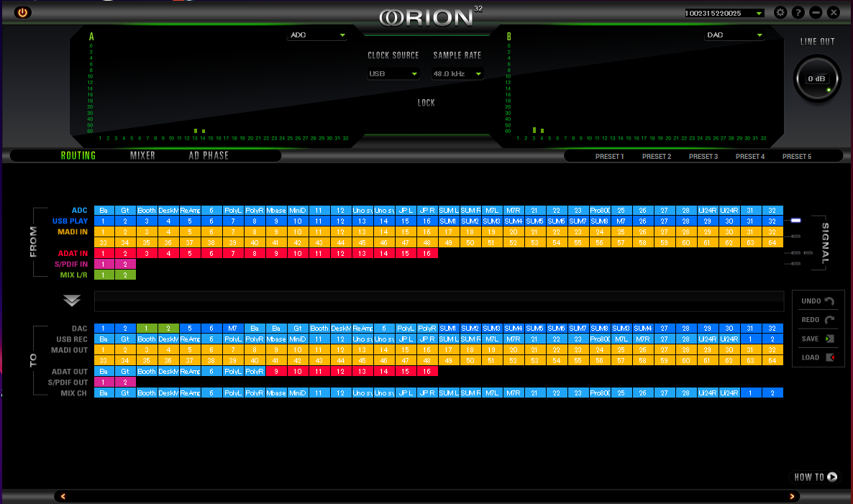Screen dimensions: 853x504
Task: Click the MIX L/R row label
Action: tap(73, 275)
